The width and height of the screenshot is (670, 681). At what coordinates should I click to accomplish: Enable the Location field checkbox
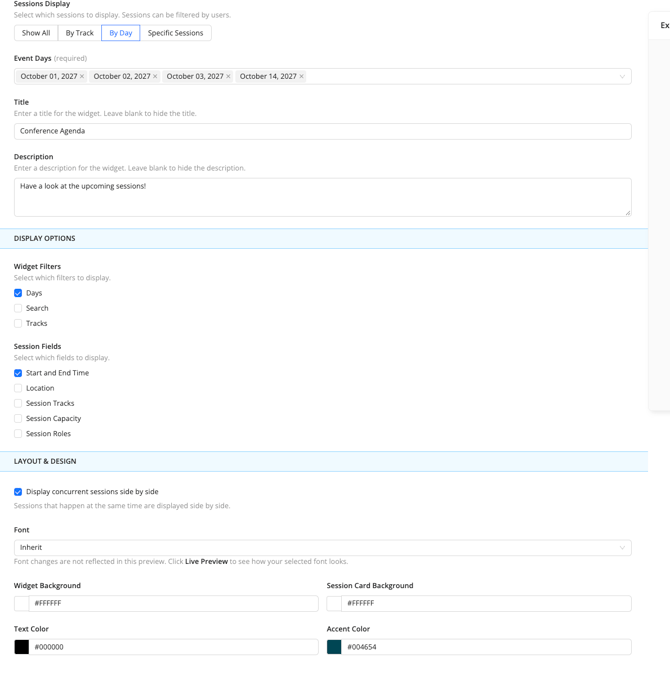click(18, 388)
